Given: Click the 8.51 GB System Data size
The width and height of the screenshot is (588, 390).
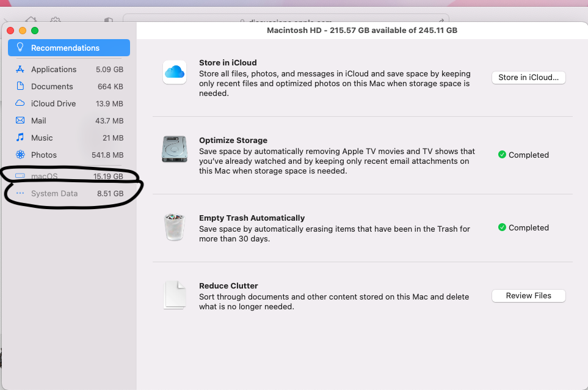Looking at the screenshot, I should (x=111, y=193).
